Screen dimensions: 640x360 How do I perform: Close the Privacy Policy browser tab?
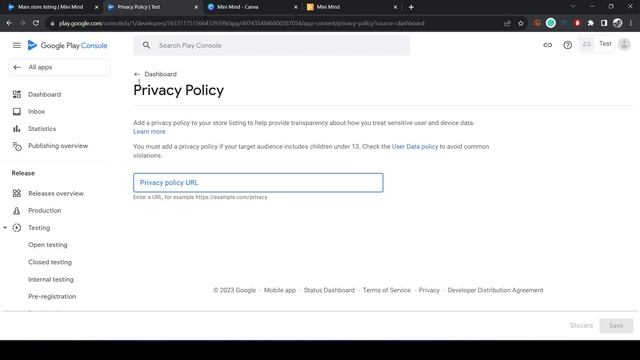196,7
